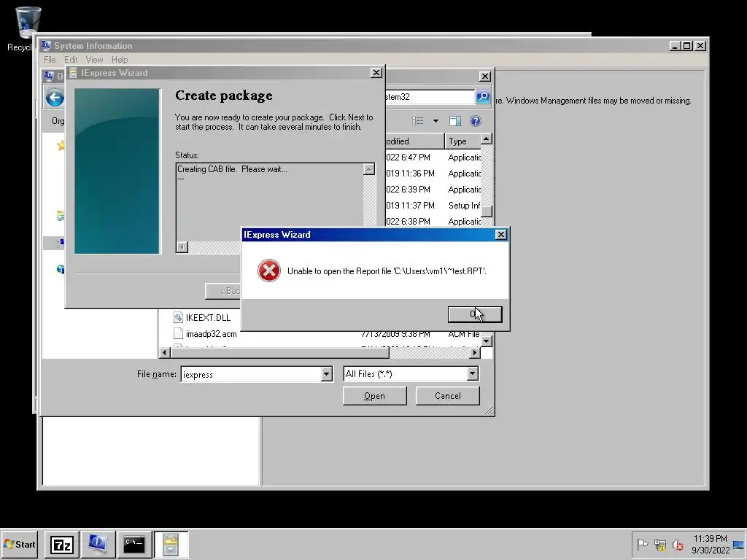Click the muted volume tray icon
The image size is (747, 560).
coord(677,544)
